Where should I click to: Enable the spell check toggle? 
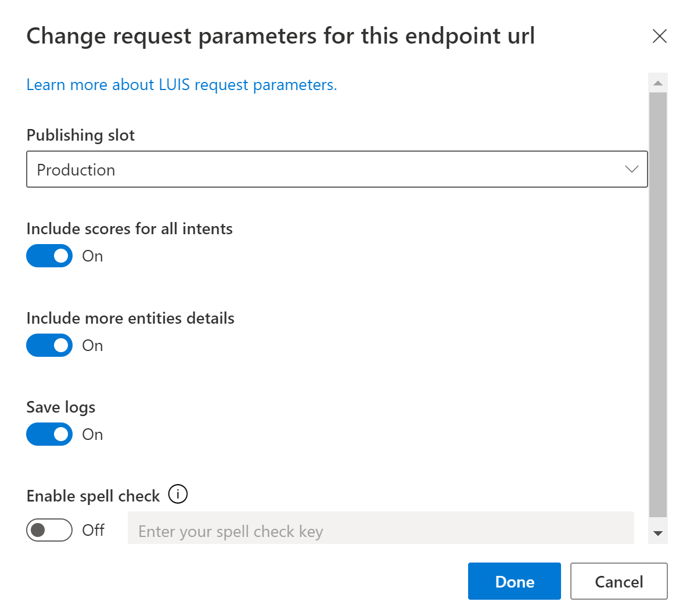pos(49,530)
